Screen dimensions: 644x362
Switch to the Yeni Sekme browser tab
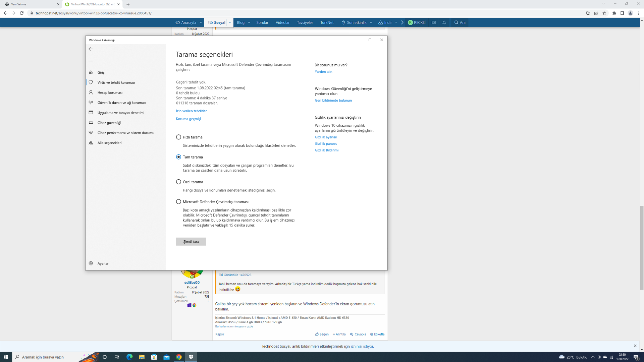point(30,4)
